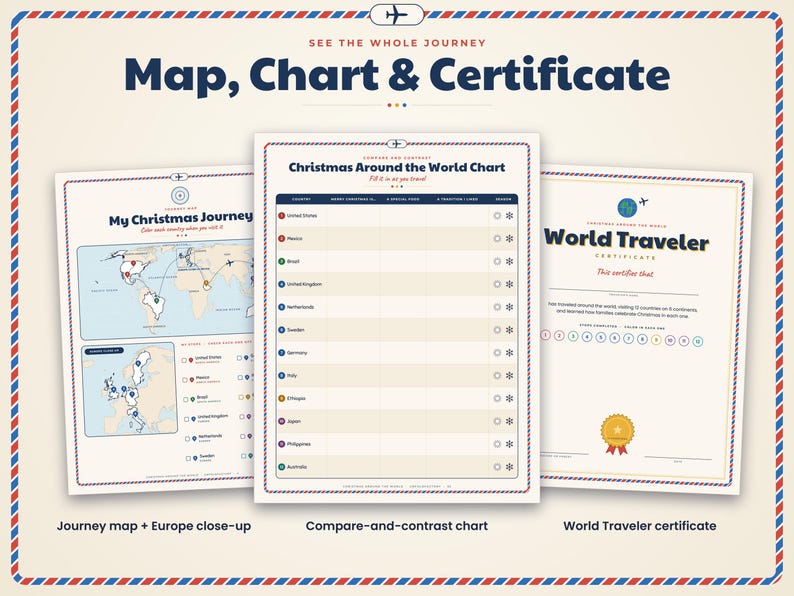
Task: Click the sun icon in Netherlands row
Action: tap(497, 307)
